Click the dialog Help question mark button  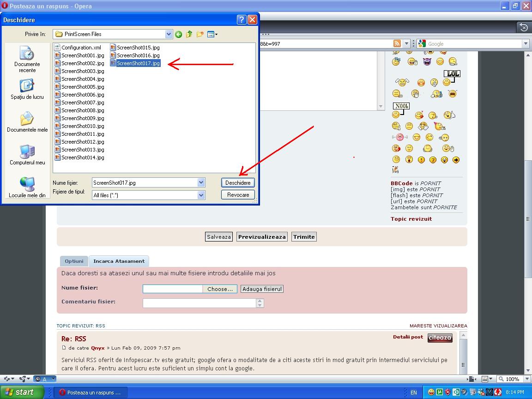click(241, 20)
